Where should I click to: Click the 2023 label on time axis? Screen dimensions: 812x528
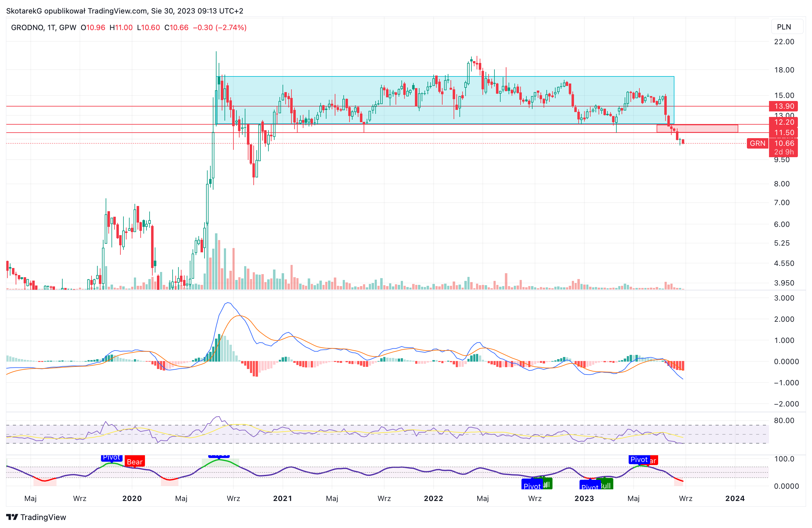[x=584, y=498]
